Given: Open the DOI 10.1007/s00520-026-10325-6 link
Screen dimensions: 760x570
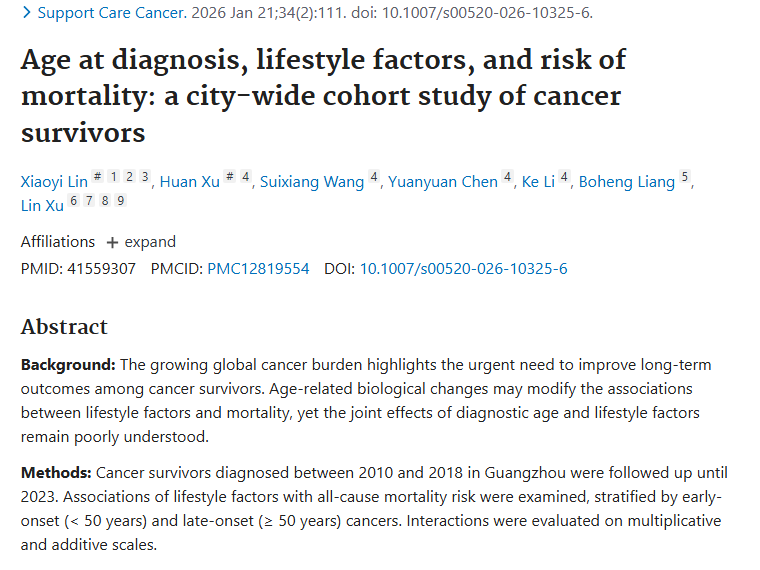Looking at the screenshot, I should [x=463, y=269].
